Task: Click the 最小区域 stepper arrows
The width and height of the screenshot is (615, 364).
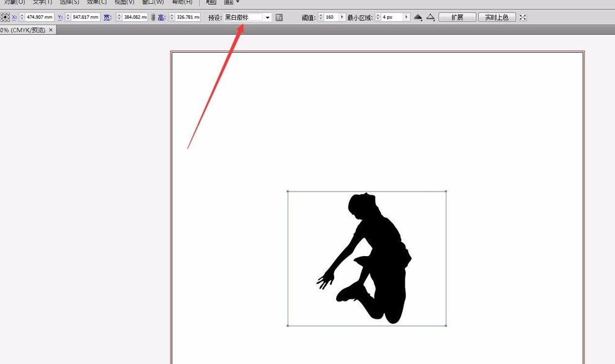Action: click(378, 17)
